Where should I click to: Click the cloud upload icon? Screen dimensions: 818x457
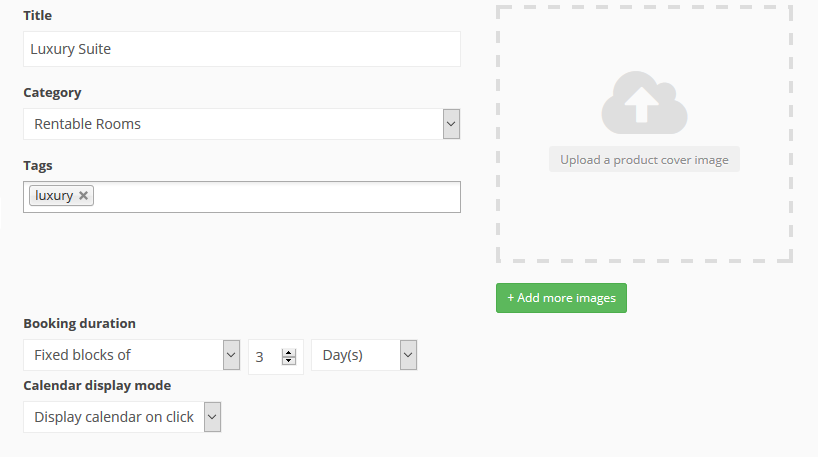tap(644, 103)
